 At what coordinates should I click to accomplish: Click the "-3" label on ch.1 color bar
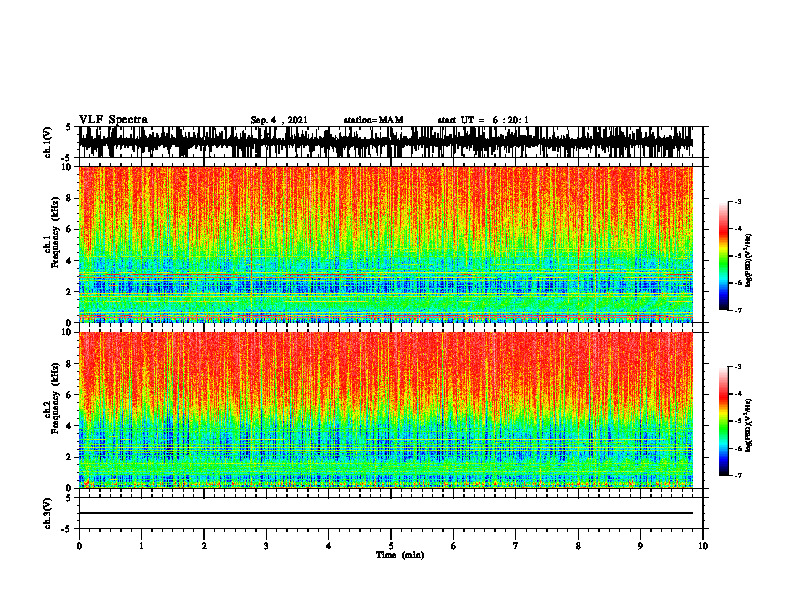(738, 201)
